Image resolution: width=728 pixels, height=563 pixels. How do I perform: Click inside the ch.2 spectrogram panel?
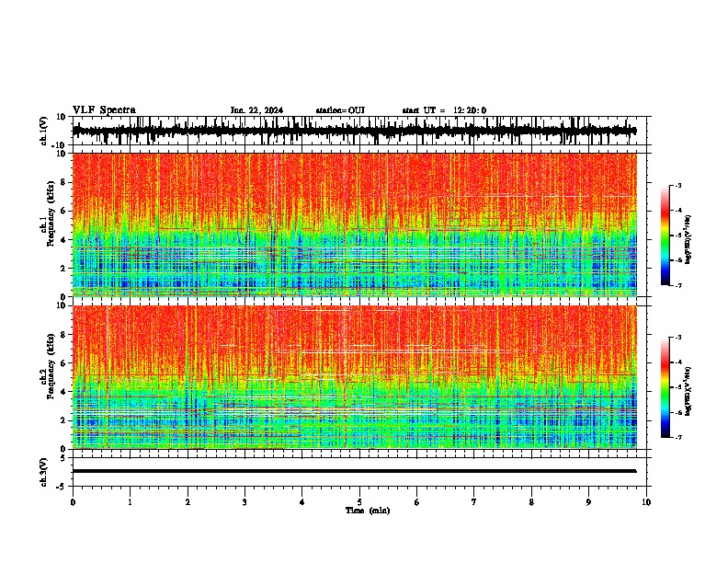[354, 377]
